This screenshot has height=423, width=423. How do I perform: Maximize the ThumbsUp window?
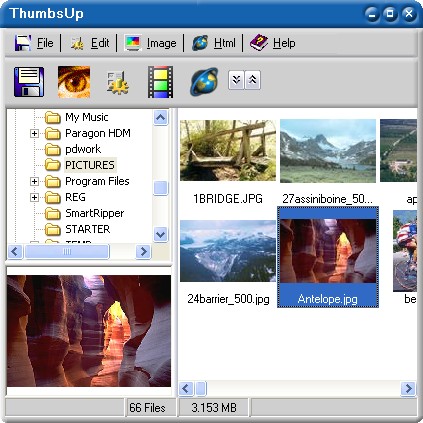click(x=390, y=14)
